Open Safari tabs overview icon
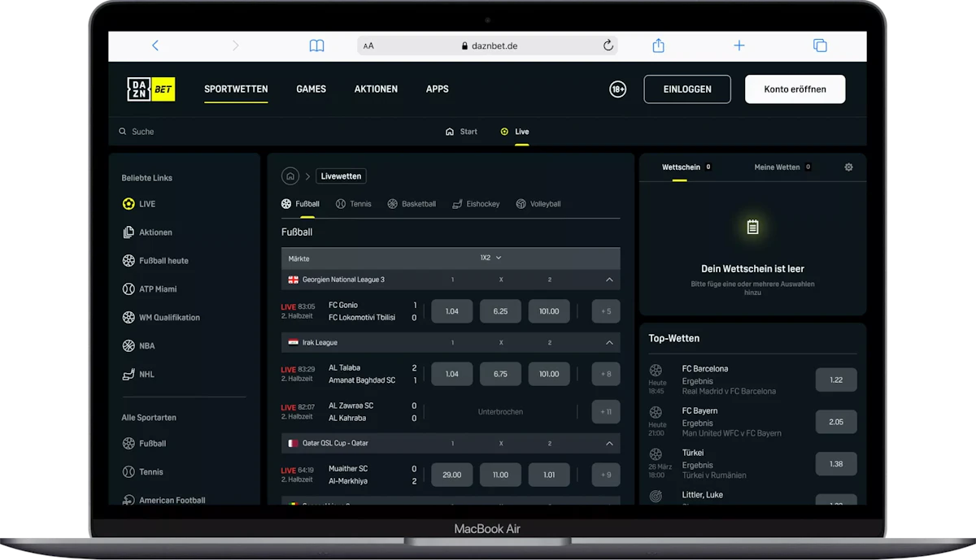 (820, 46)
